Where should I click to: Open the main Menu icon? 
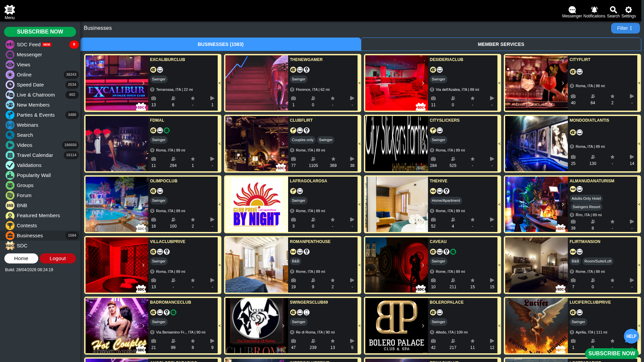pyautogui.click(x=10, y=12)
